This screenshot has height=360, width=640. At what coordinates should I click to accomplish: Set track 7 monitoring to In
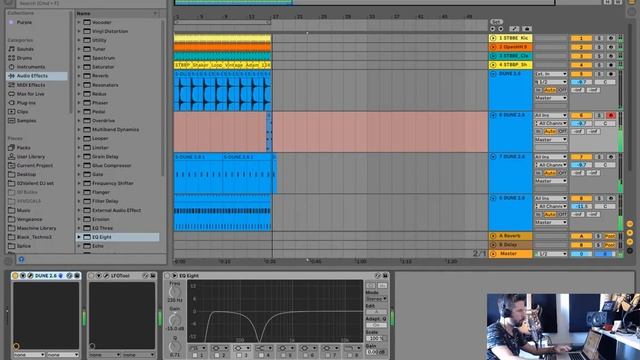(539, 173)
